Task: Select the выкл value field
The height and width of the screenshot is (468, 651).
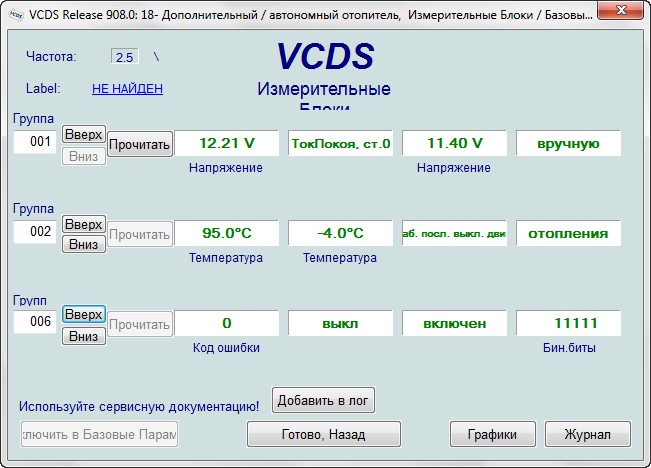Action: [x=340, y=323]
